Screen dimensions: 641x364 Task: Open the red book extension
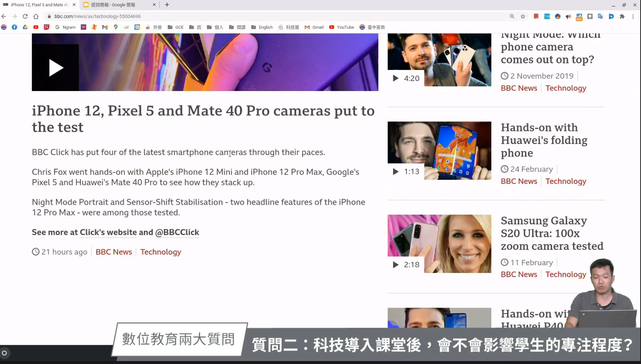pyautogui.click(x=536, y=16)
